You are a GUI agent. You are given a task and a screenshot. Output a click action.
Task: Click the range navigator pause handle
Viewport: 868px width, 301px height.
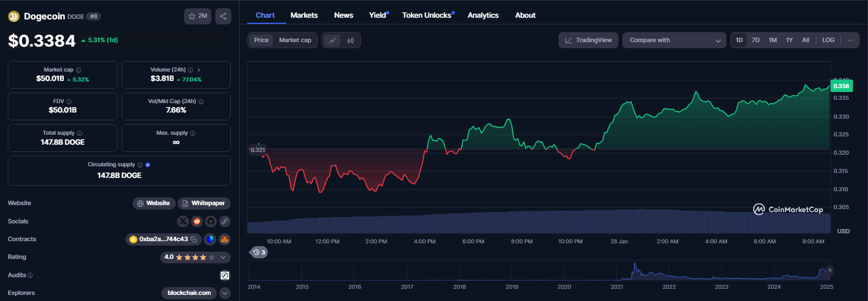coord(830,270)
